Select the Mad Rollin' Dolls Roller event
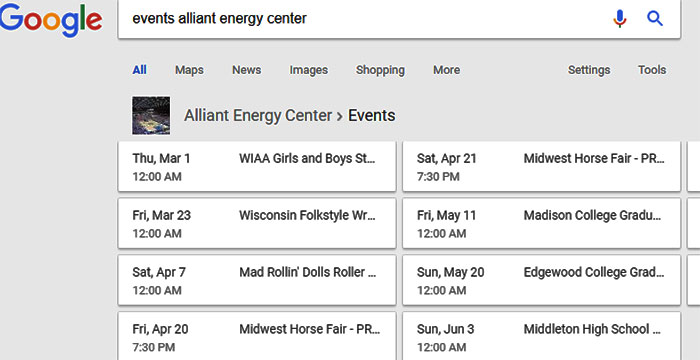 coord(257,280)
